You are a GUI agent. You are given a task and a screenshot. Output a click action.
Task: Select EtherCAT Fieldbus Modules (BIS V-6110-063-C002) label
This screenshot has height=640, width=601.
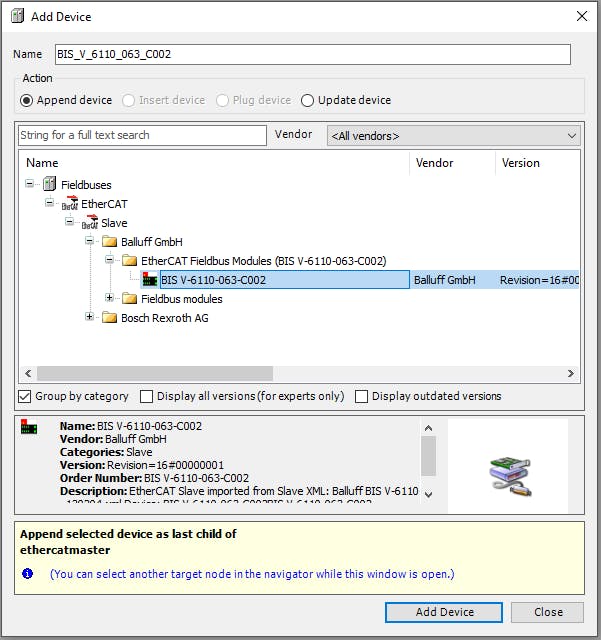[264, 261]
